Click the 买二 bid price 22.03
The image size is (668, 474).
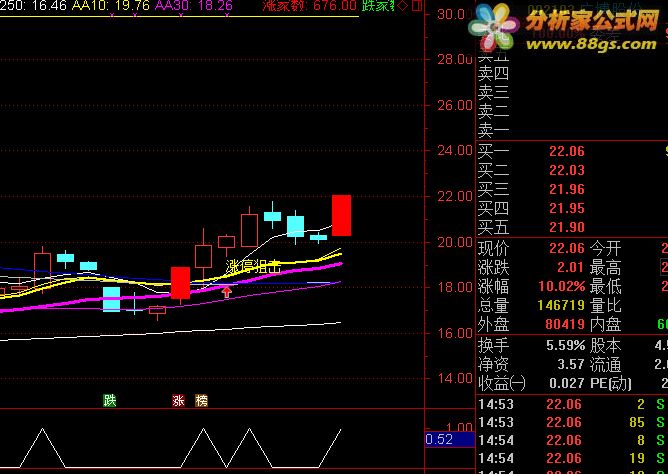click(x=567, y=170)
